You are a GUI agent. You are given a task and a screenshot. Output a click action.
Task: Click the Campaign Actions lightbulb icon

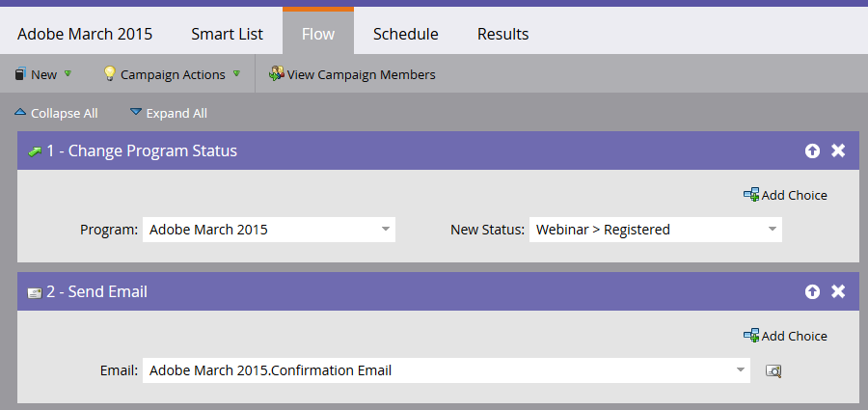pyautogui.click(x=110, y=74)
